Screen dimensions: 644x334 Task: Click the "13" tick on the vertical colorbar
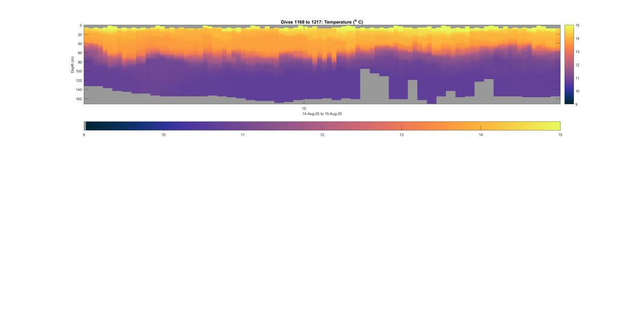click(577, 52)
